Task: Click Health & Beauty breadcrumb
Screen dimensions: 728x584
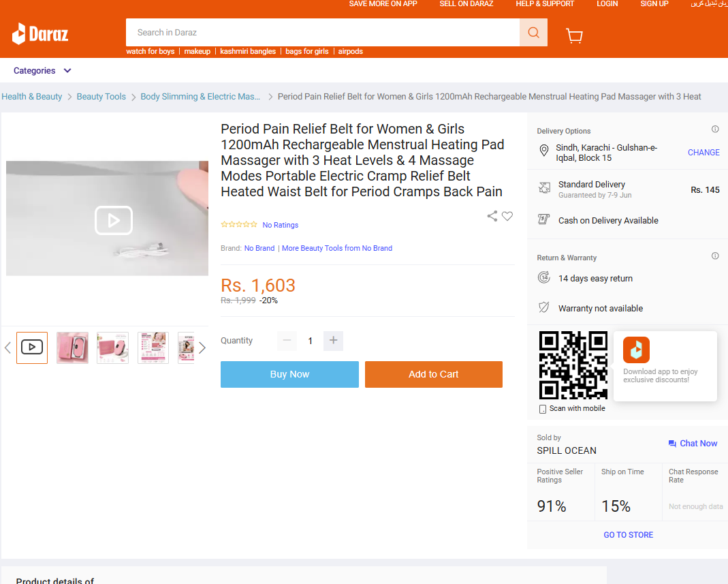Action: [31, 97]
